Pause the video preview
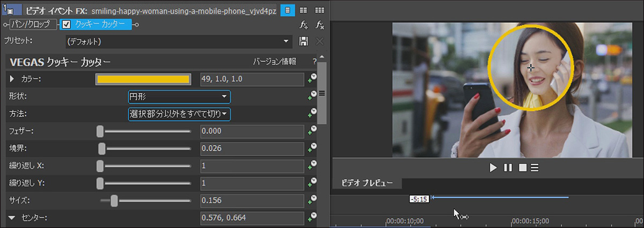Viewport: 644px width, 228px height. (508, 168)
